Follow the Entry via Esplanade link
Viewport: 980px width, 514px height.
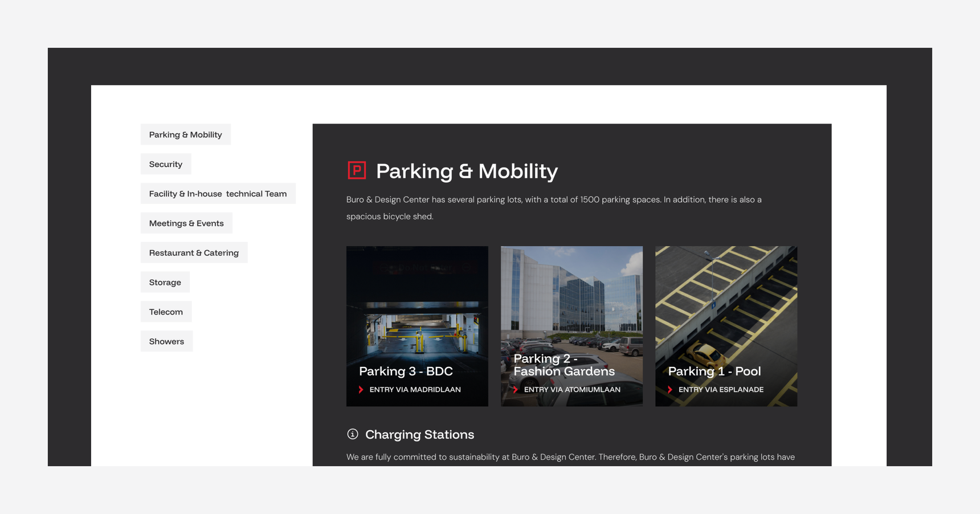pos(721,390)
